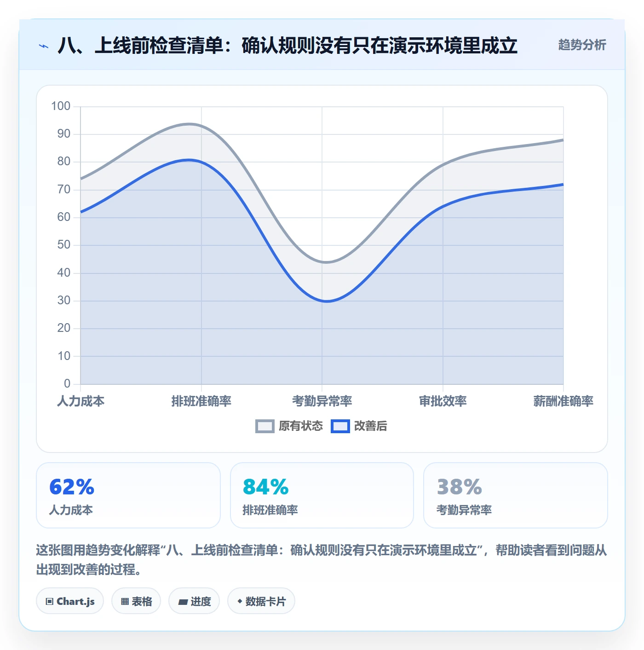Click the blue line's lowest point at 考勤异常率
The width and height of the screenshot is (644, 650).
tap(326, 302)
